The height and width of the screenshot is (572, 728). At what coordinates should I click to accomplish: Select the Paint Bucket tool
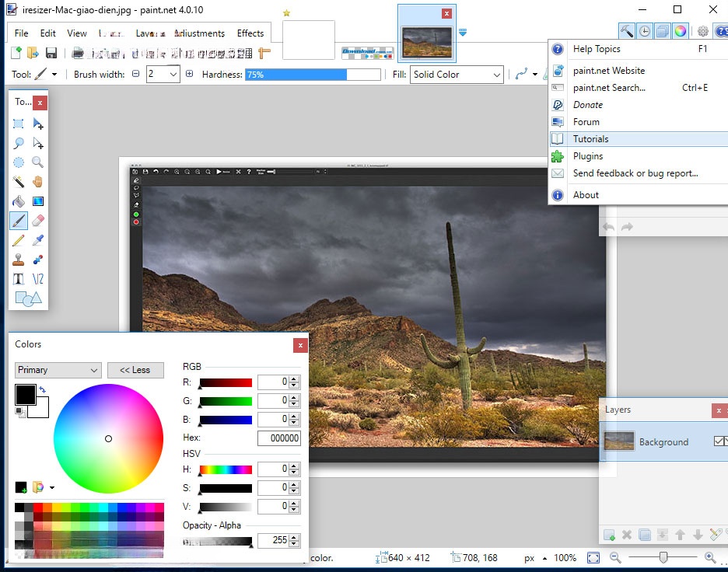(x=19, y=201)
